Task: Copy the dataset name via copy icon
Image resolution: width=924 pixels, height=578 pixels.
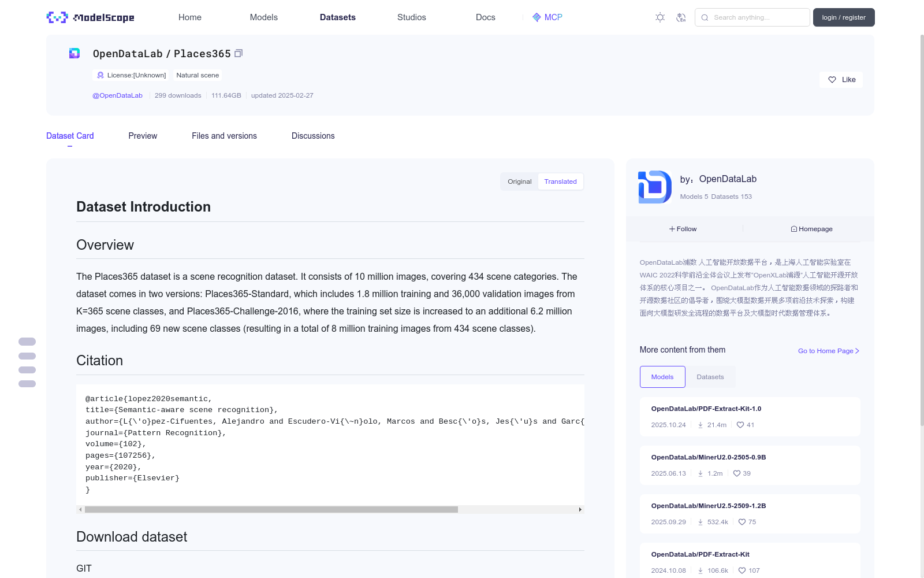Action: click(239, 53)
